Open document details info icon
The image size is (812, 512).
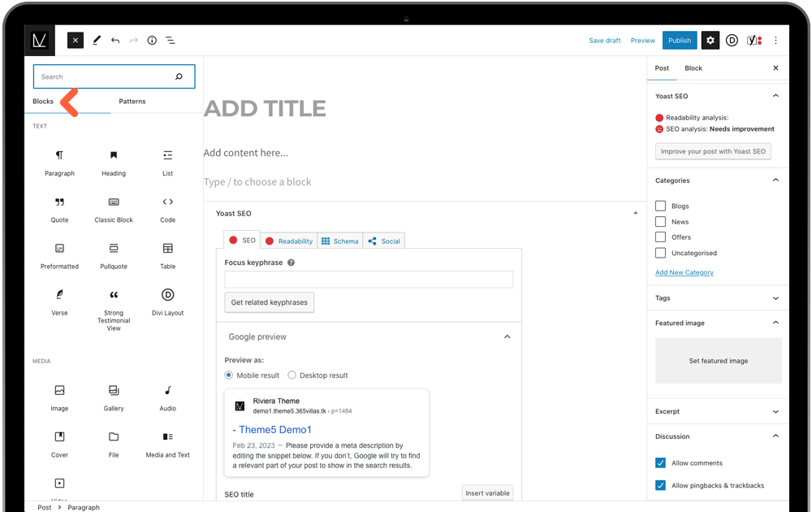coord(152,41)
